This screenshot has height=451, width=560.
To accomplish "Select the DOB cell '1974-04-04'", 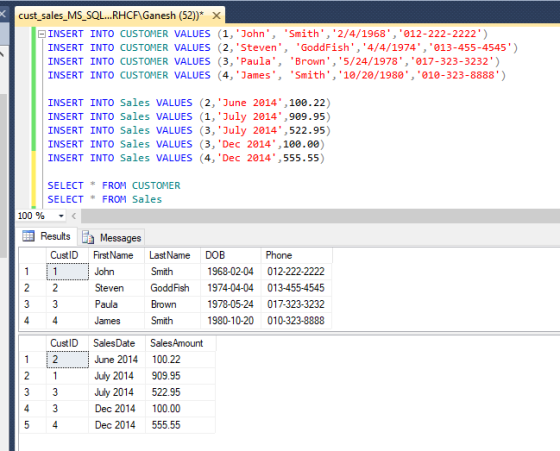I will [231, 288].
